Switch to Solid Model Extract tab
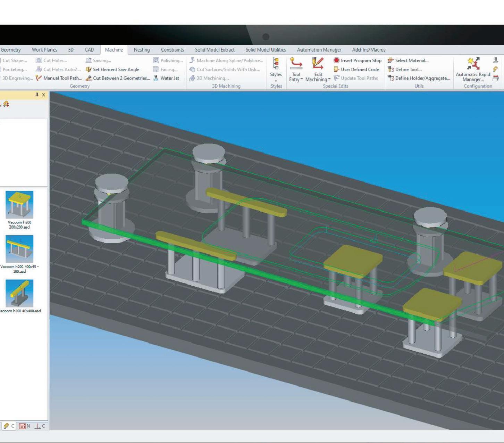 (215, 50)
